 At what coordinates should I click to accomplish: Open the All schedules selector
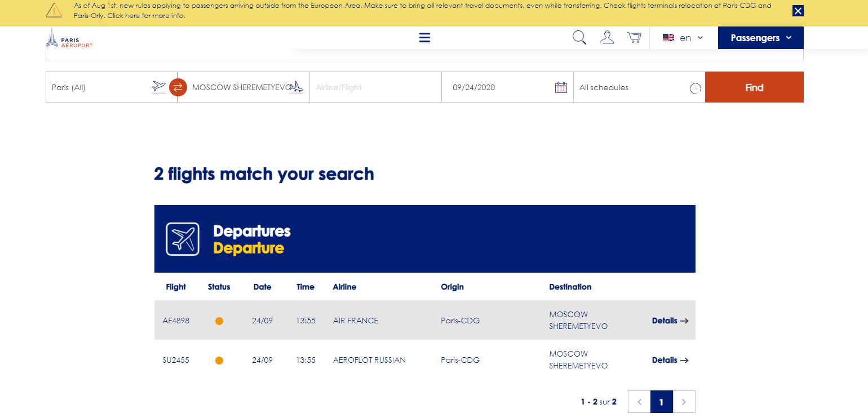tap(631, 87)
